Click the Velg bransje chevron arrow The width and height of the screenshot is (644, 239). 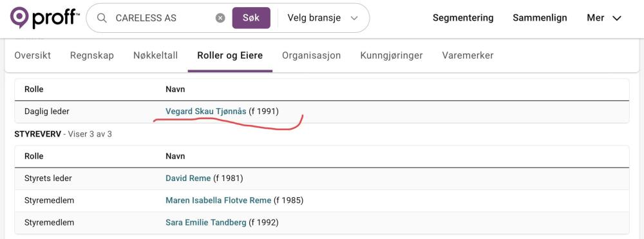point(354,18)
